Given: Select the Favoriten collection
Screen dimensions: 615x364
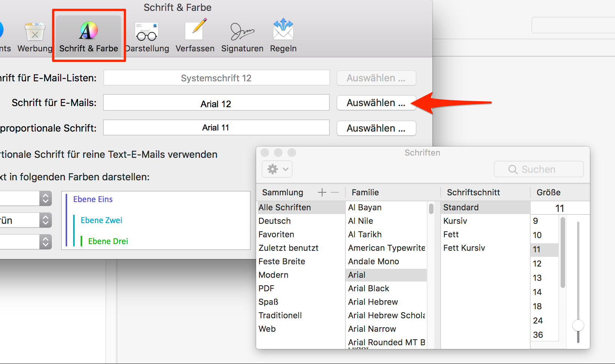Looking at the screenshot, I should (301, 234).
